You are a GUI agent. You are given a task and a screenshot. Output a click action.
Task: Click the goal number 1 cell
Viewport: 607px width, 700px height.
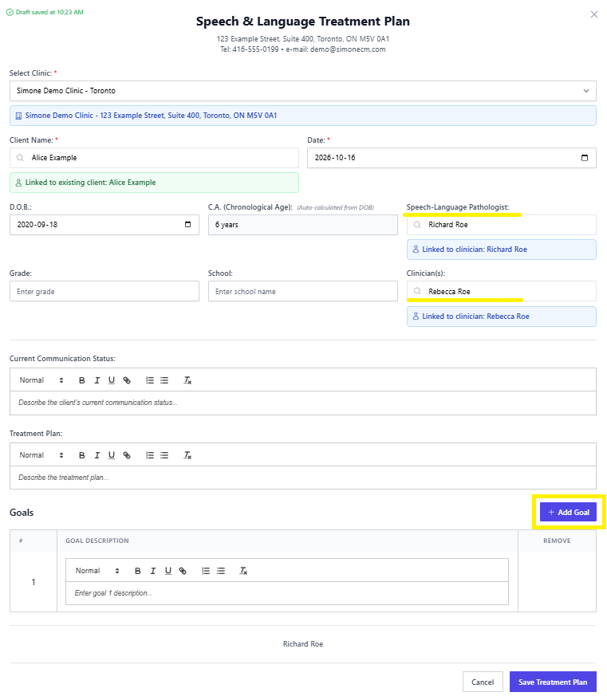[34, 582]
